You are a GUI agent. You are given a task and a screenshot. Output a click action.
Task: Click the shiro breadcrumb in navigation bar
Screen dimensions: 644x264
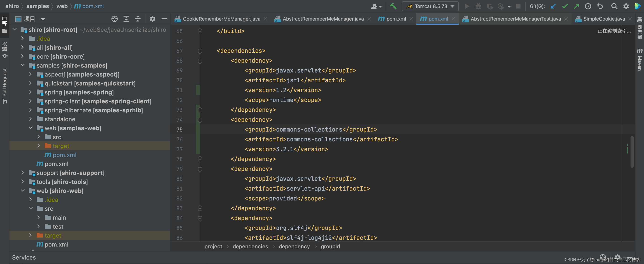click(x=12, y=6)
